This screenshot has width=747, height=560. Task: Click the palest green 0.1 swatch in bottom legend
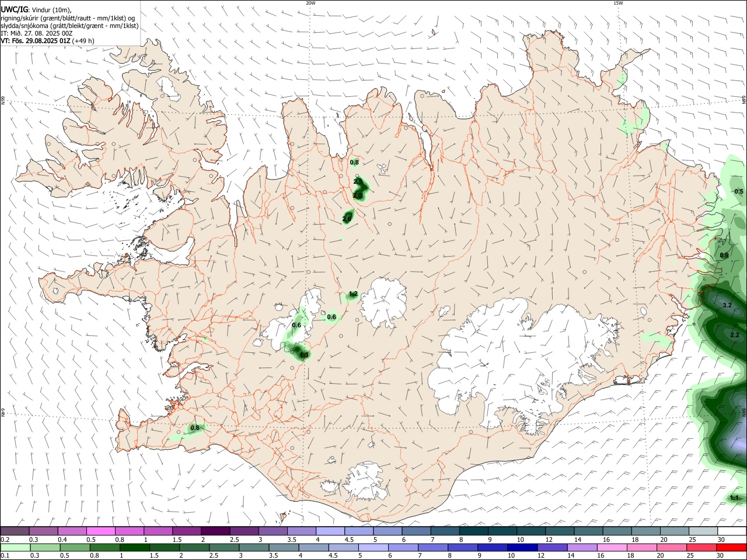point(15,547)
